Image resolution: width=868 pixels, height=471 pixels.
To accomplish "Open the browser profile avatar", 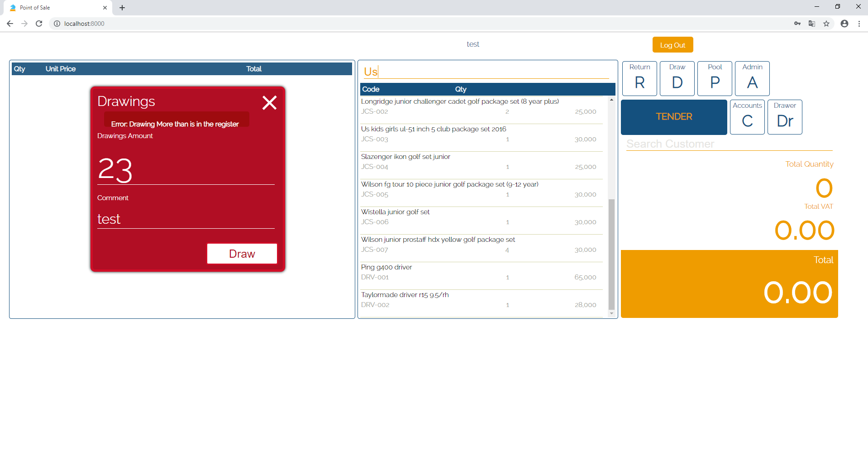I will [844, 24].
